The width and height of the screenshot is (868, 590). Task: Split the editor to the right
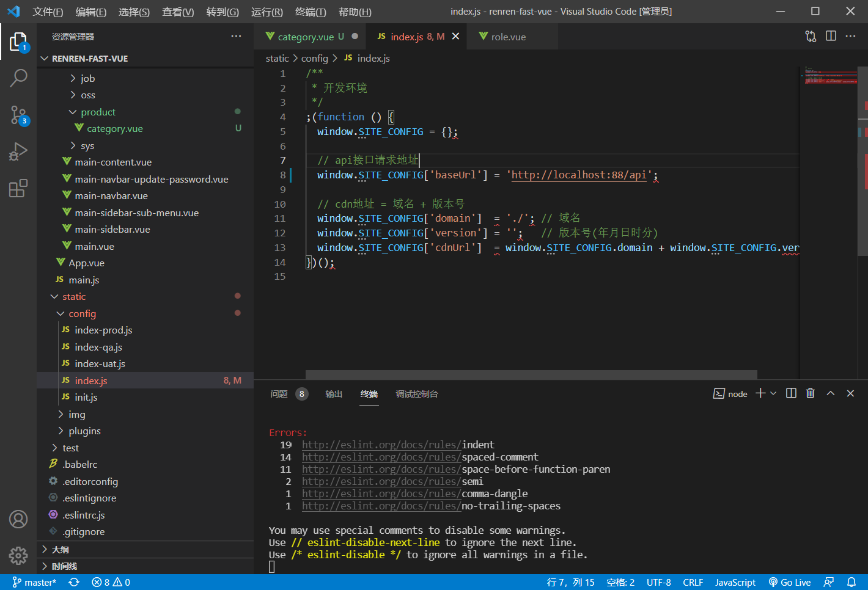(x=831, y=36)
